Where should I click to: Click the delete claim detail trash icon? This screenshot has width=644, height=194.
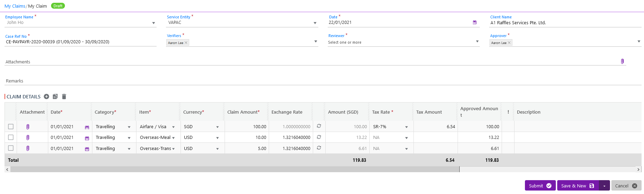coord(64,97)
